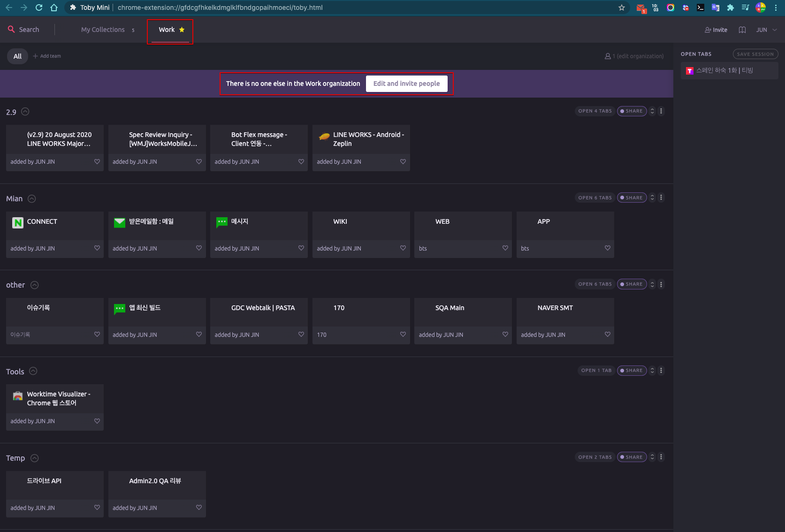Click Edit and invite people button
This screenshot has width=785, height=532.
tap(406, 84)
